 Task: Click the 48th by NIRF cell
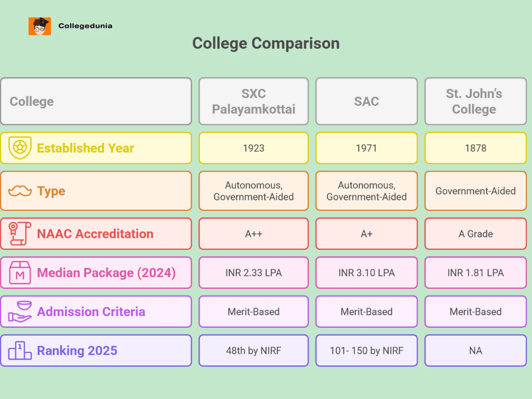254,351
